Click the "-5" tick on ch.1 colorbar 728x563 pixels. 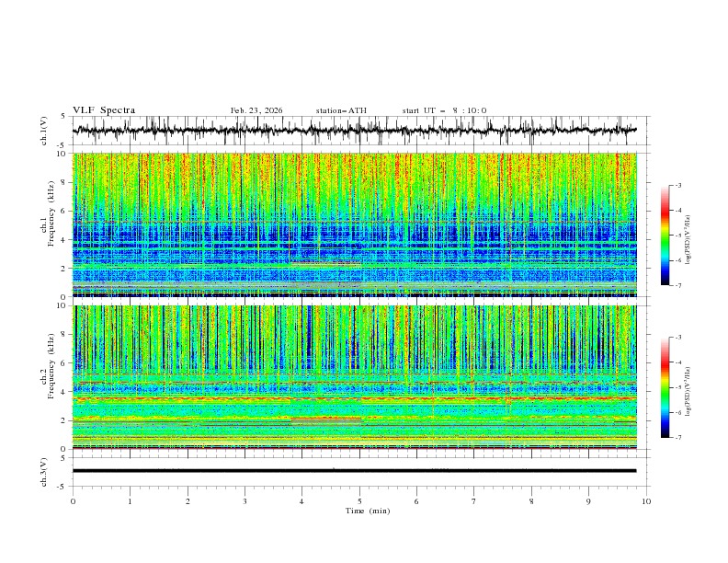pos(678,236)
